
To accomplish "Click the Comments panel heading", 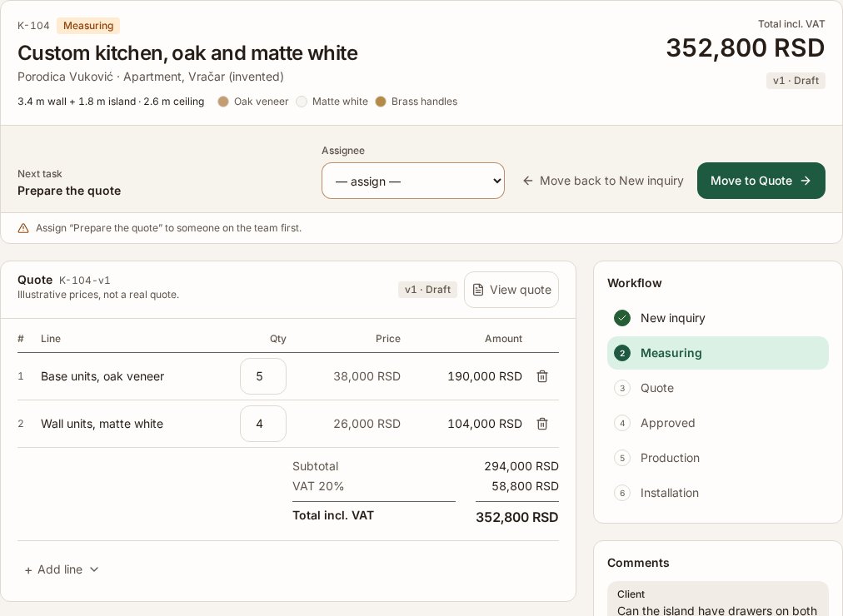I will (638, 563).
